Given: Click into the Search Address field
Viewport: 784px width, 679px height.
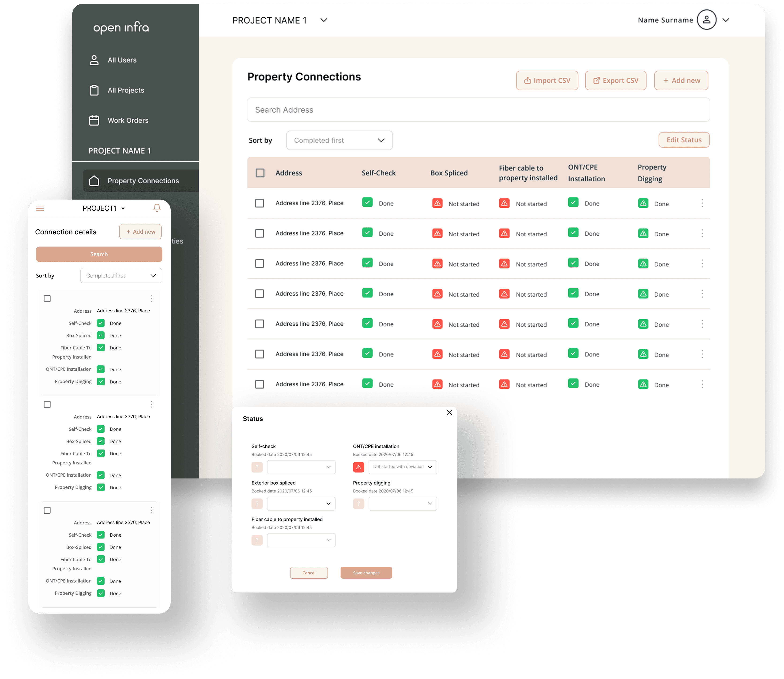Looking at the screenshot, I should [478, 110].
